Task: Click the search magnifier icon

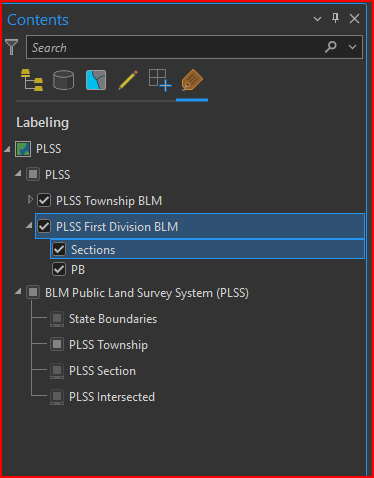Action: tap(331, 47)
